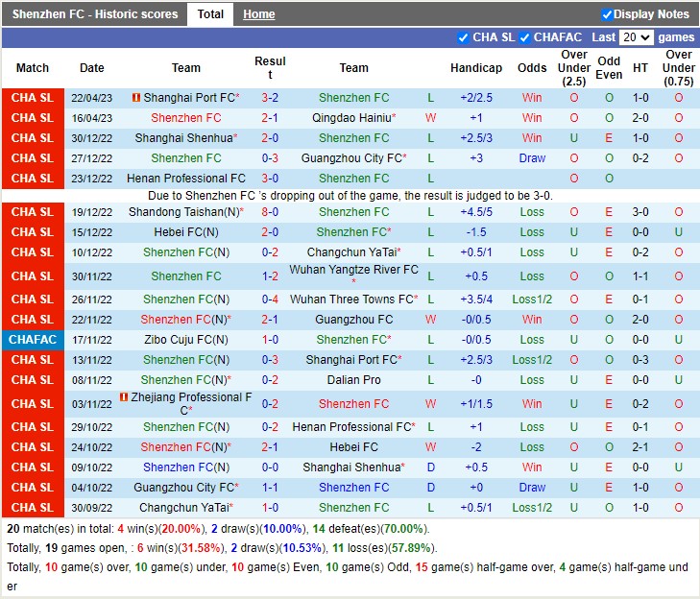Toggle the Display Notes checkbox
This screenshot has height=599, width=700.
tap(607, 14)
